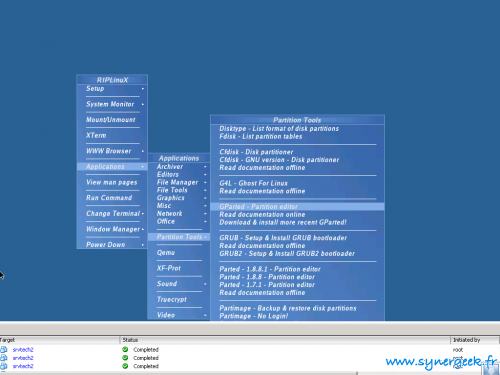
Task: Click the first srvtech2 target link
Action: coord(23,350)
